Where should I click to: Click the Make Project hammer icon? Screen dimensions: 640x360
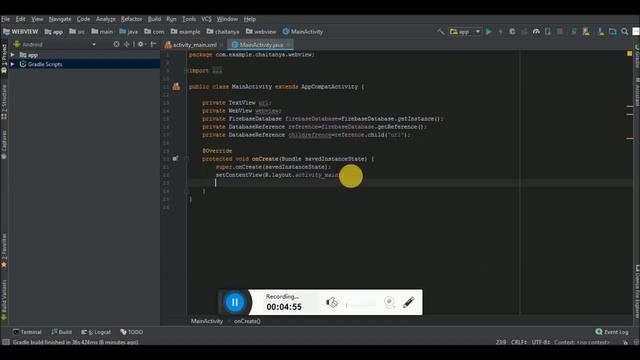click(x=440, y=31)
